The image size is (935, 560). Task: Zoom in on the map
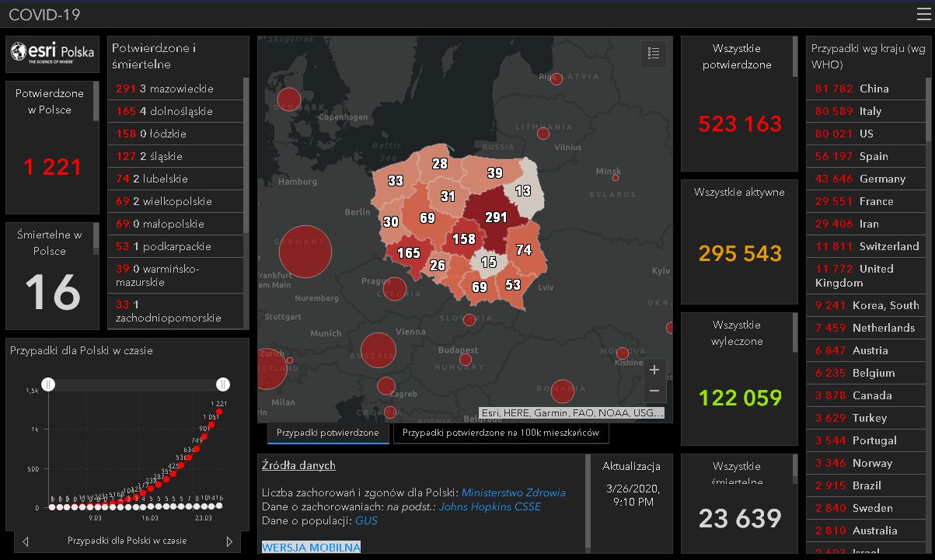point(654,370)
